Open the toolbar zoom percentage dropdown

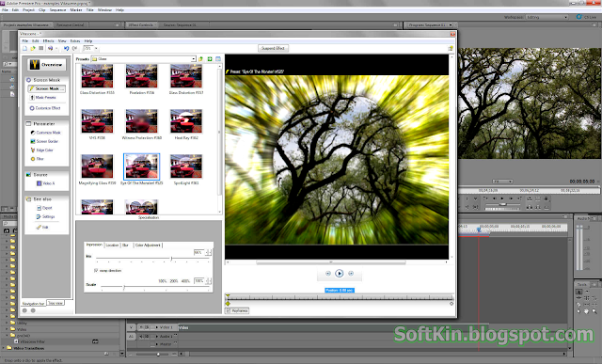tap(96, 48)
